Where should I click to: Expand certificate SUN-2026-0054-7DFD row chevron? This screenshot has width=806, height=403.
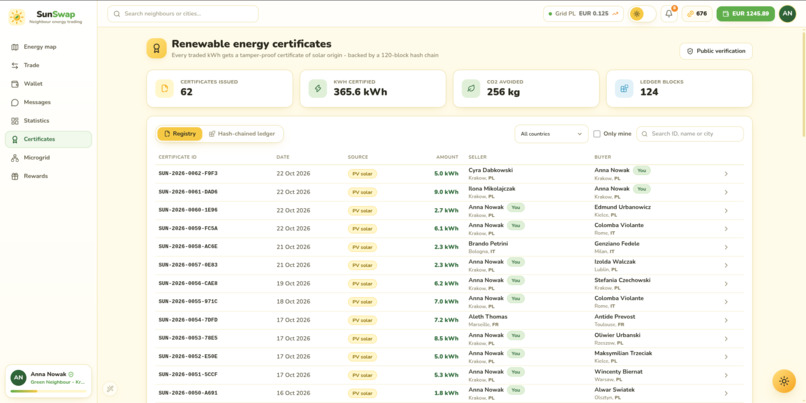click(x=726, y=320)
